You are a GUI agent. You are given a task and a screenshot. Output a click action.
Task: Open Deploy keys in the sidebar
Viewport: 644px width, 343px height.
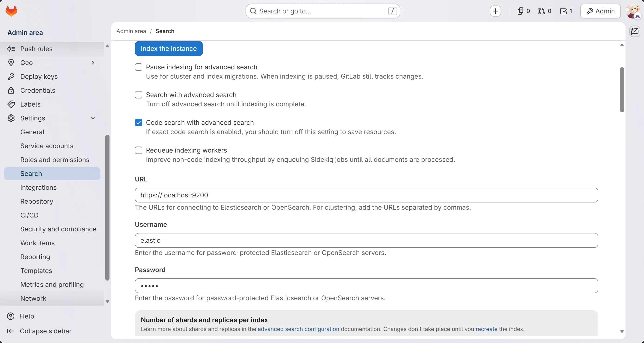[x=52, y=77]
